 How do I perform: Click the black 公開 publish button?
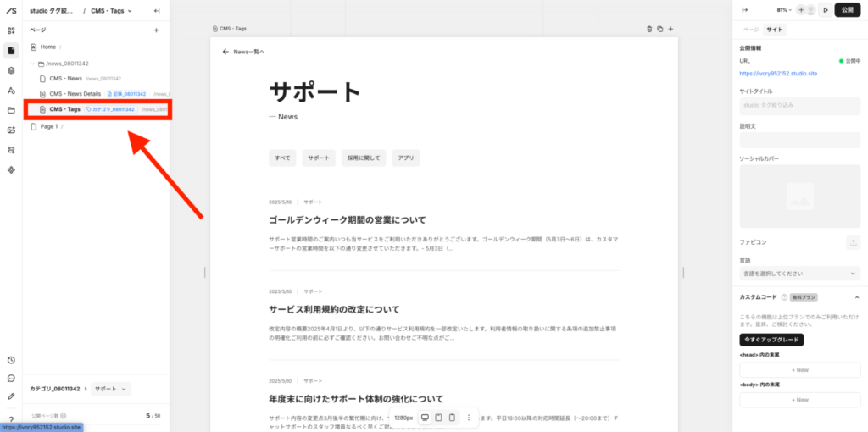849,10
